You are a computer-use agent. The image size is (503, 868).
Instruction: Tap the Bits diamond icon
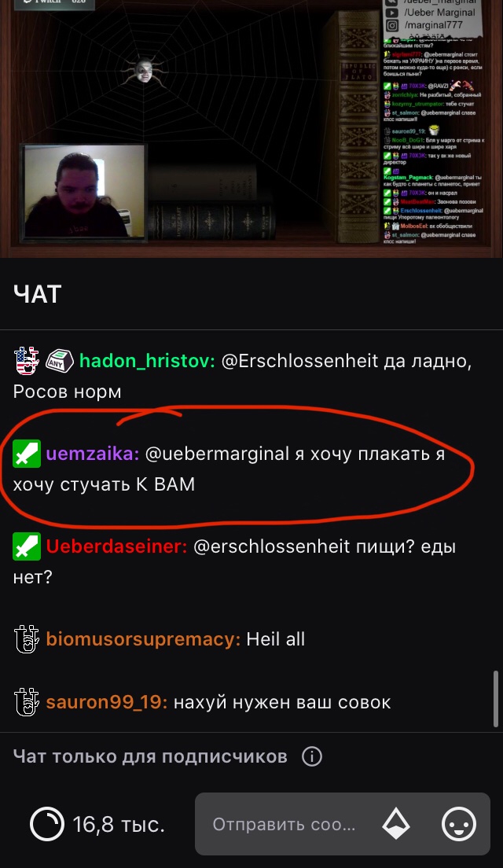[x=396, y=824]
